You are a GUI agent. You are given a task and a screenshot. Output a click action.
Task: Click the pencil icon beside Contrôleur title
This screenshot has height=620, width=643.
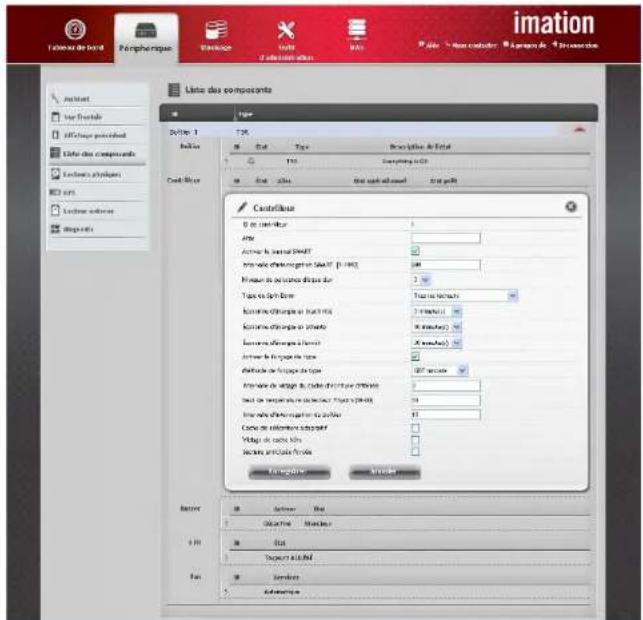click(x=242, y=207)
